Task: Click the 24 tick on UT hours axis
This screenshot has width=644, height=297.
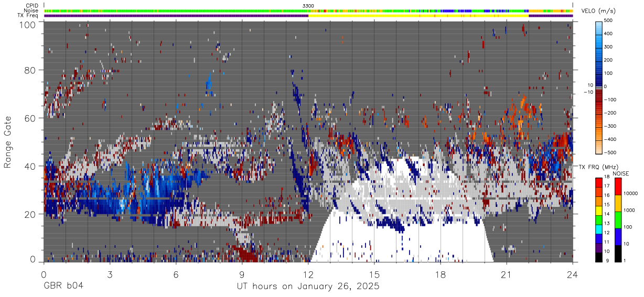Action: pos(573,275)
